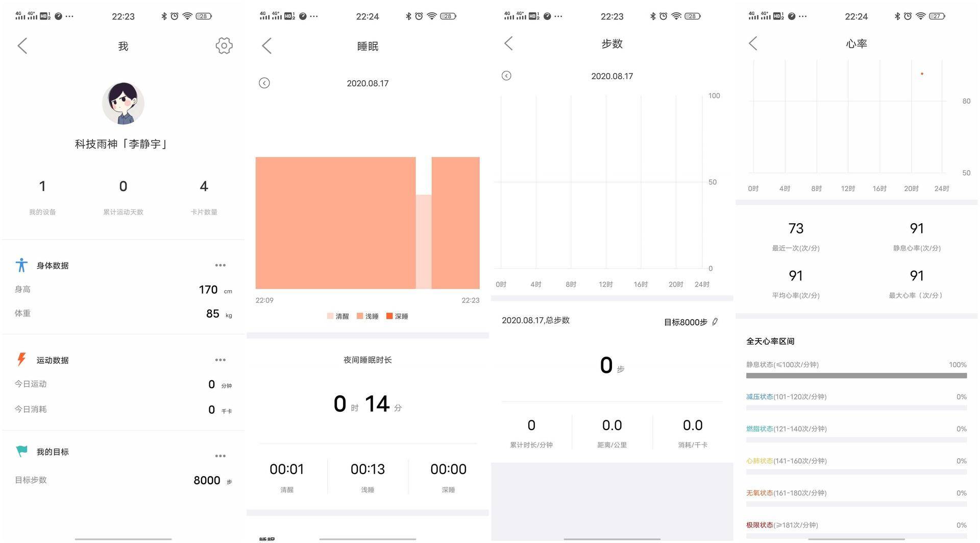Screen dimensions: 980x543
Task: Click the back arrow on the 心率 page
Action: coord(753,43)
